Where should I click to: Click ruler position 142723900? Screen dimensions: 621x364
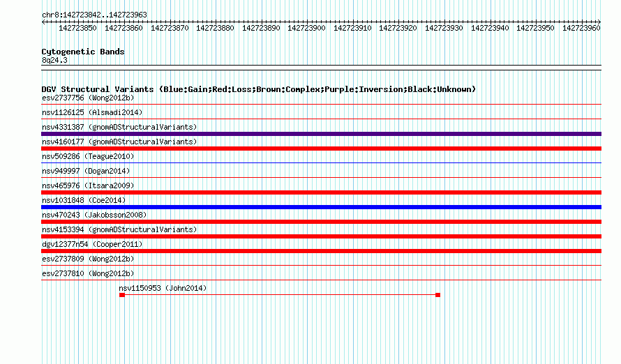[x=306, y=28]
